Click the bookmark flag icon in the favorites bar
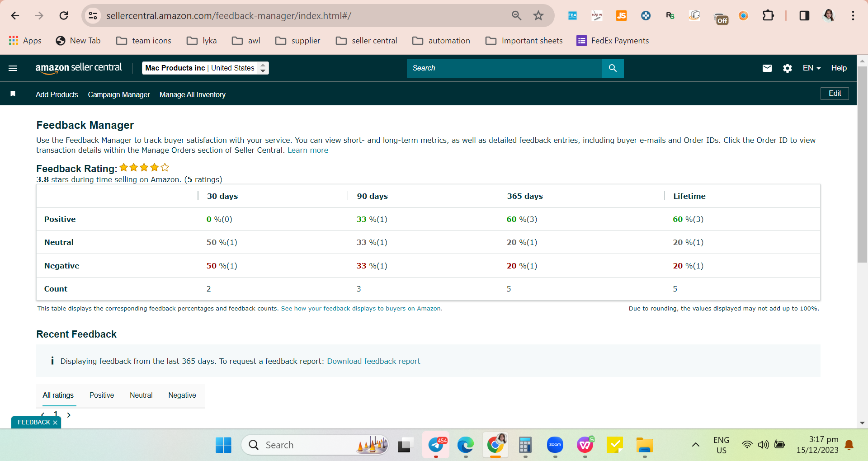 13,94
